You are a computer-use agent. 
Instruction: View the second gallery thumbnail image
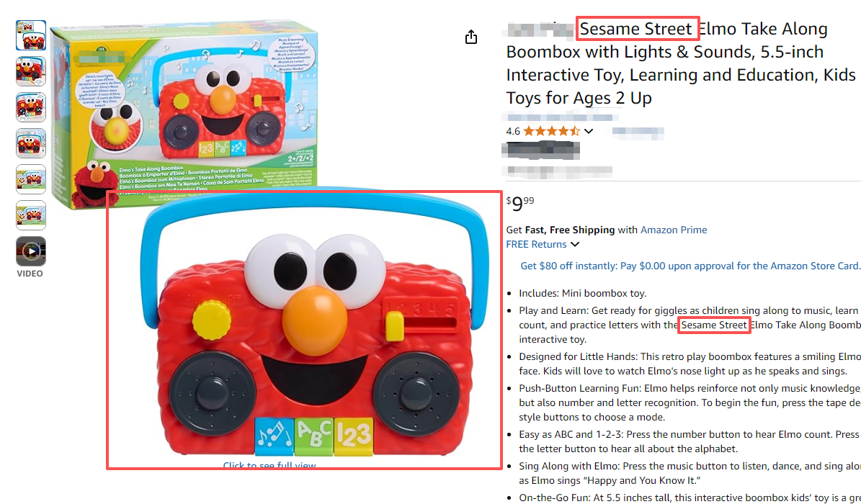click(x=31, y=71)
